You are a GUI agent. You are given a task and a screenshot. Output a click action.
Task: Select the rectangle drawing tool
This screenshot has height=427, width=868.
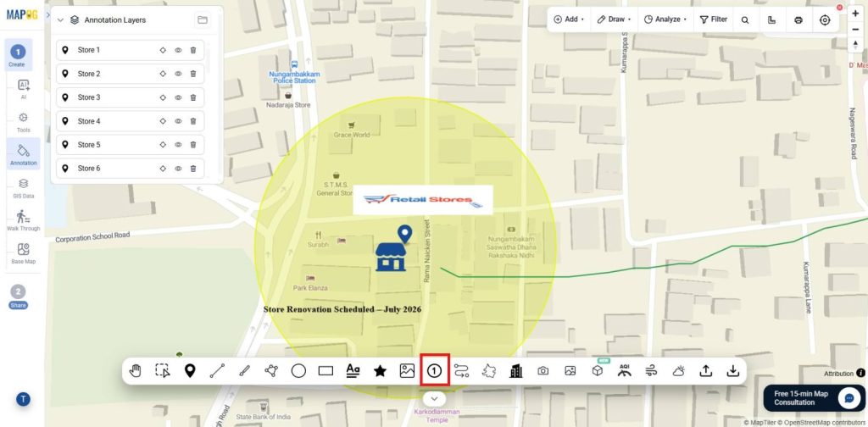pos(325,371)
